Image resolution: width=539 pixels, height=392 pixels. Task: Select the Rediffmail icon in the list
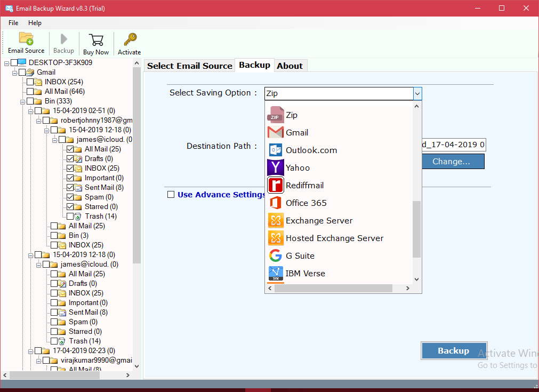pos(275,185)
